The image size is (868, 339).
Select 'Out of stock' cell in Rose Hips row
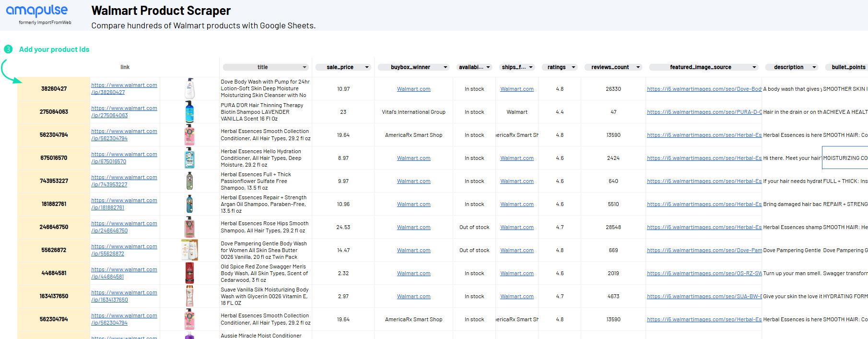474,227
